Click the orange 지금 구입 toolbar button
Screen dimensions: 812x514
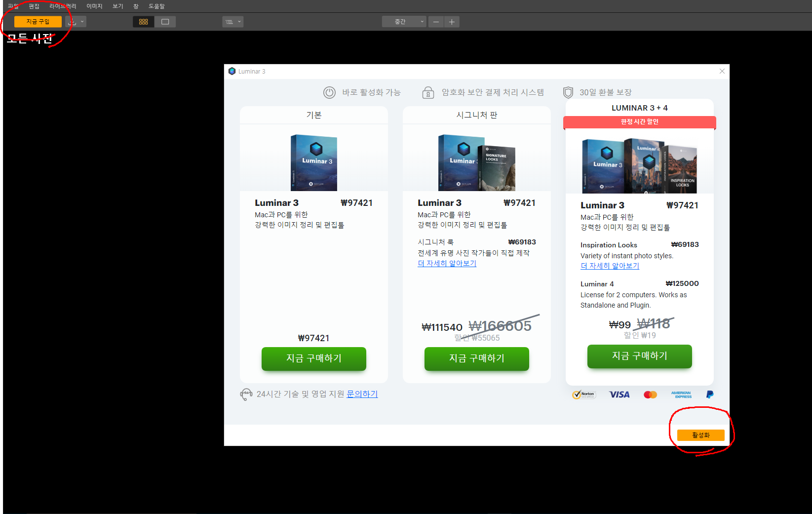tap(38, 22)
